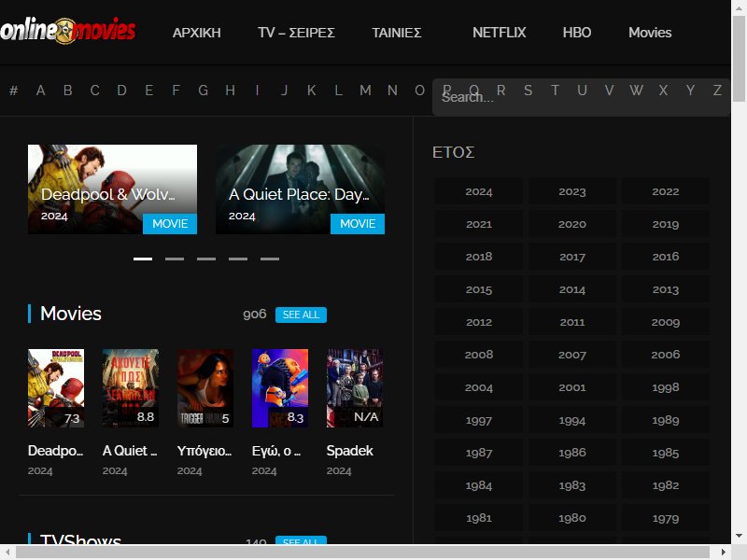Click the A Quiet ... movie title text

tap(130, 451)
